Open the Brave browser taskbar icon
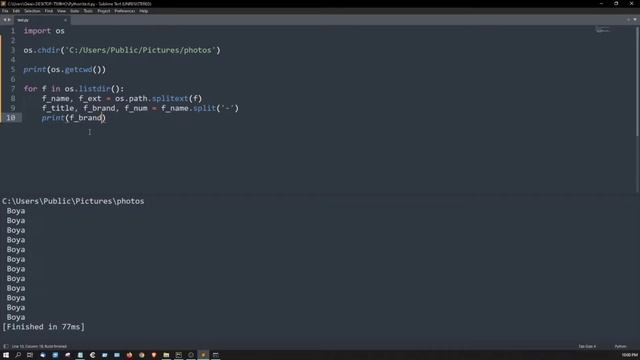Viewport: 640px width, 360px height. pyautogui.click(x=154, y=355)
